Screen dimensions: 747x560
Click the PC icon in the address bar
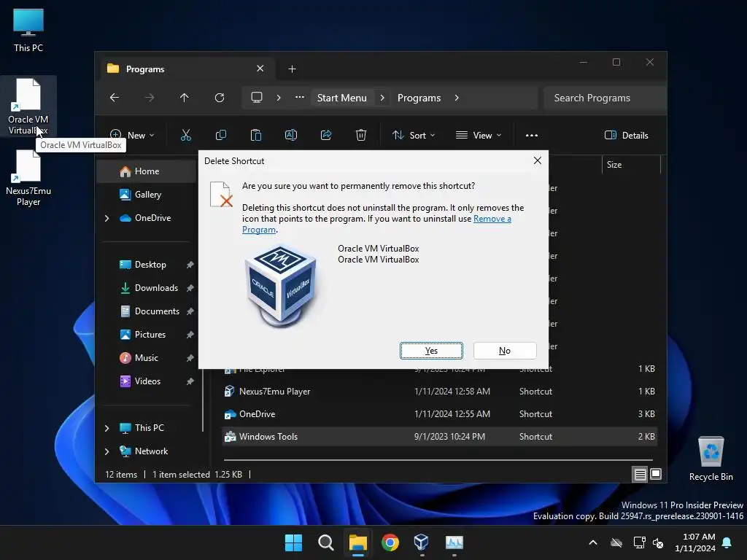click(x=257, y=98)
